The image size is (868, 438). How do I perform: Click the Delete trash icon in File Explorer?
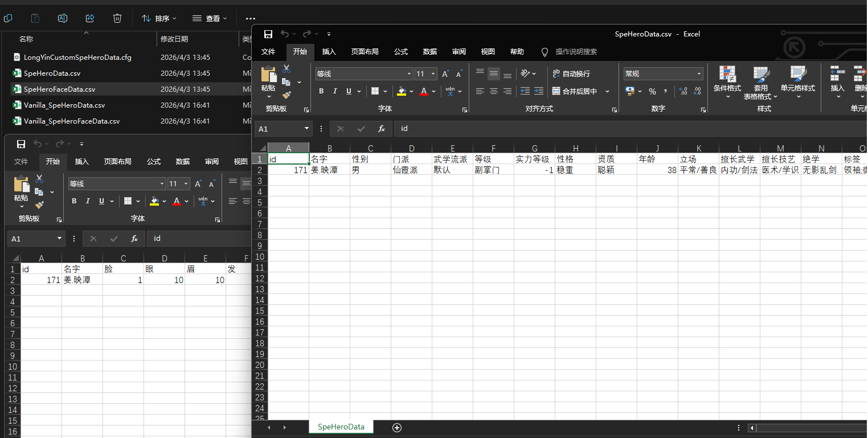point(117,18)
